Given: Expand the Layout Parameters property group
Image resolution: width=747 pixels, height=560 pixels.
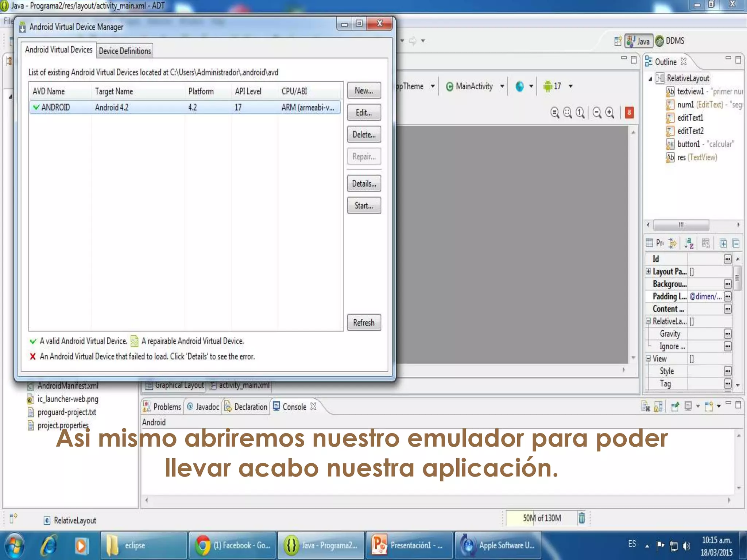Looking at the screenshot, I should click(x=648, y=271).
